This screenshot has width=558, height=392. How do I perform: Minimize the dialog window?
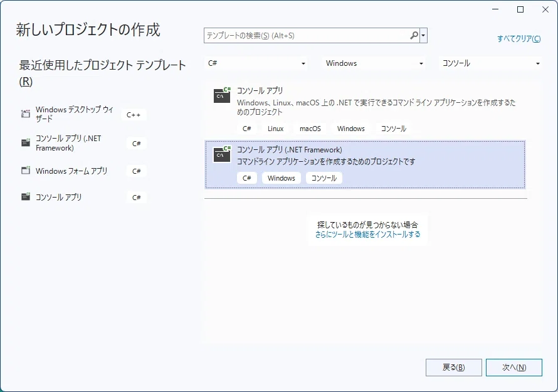tap(495, 9)
